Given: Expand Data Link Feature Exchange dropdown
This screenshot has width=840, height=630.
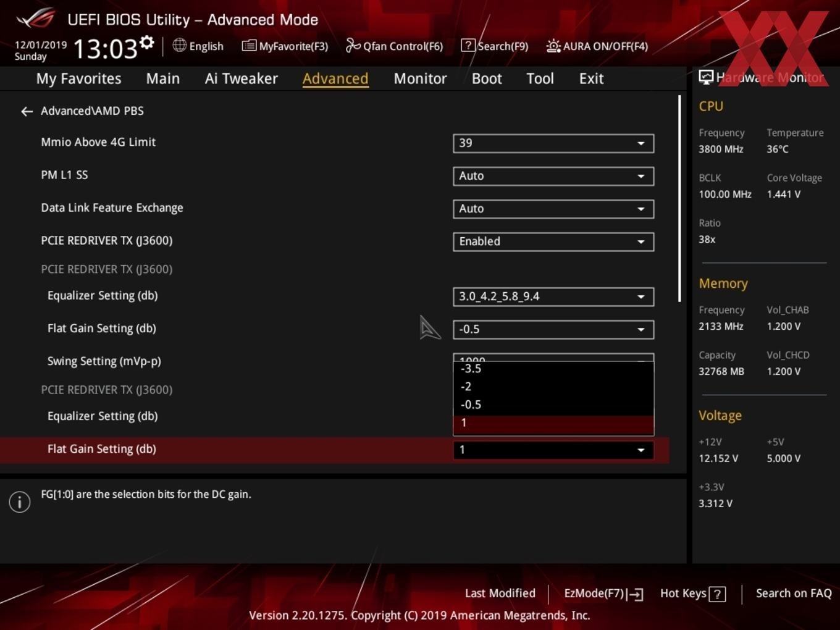Looking at the screenshot, I should point(553,209).
